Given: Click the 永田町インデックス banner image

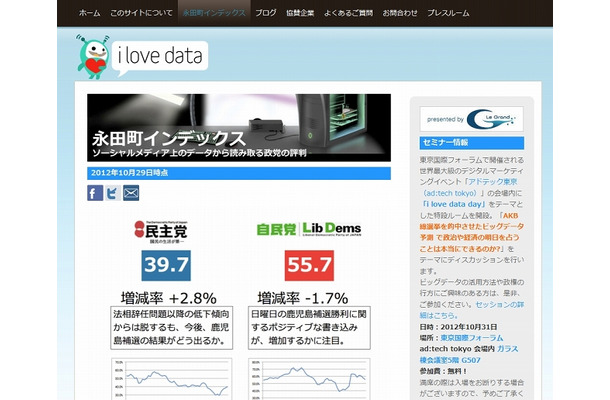Looking at the screenshot, I should 239,128.
